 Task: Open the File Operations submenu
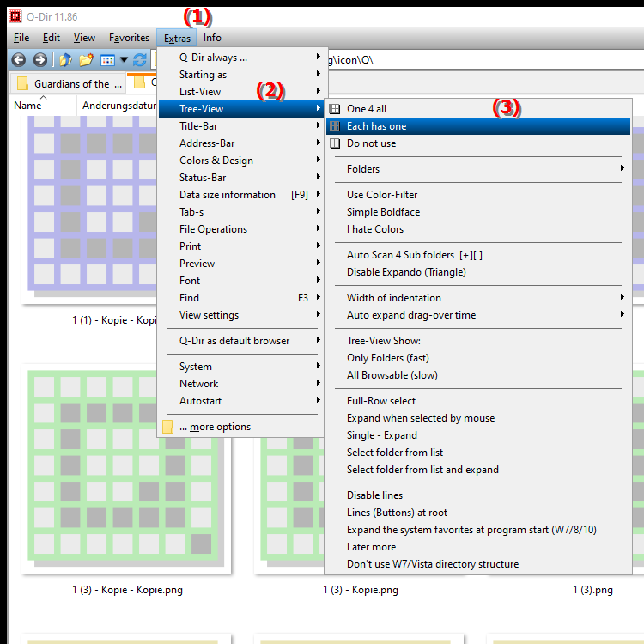241,229
